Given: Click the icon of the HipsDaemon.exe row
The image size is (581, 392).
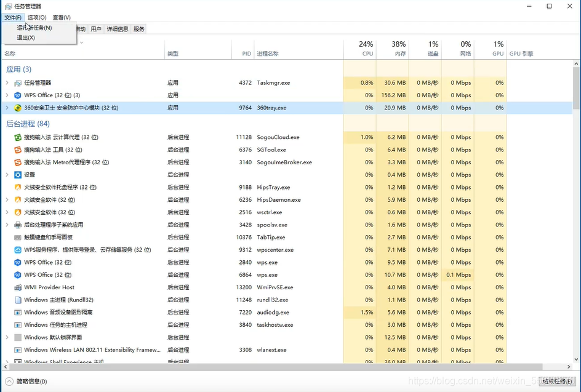Looking at the screenshot, I should click(18, 200).
